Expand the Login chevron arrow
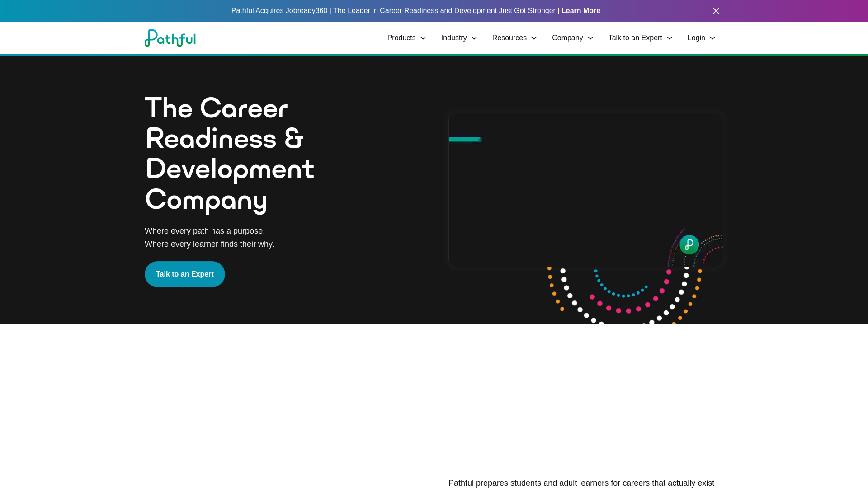 tap(712, 38)
